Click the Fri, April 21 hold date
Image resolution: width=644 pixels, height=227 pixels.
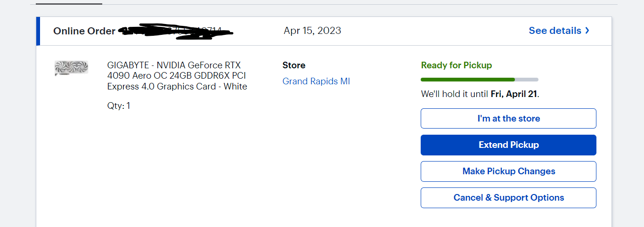tap(514, 94)
